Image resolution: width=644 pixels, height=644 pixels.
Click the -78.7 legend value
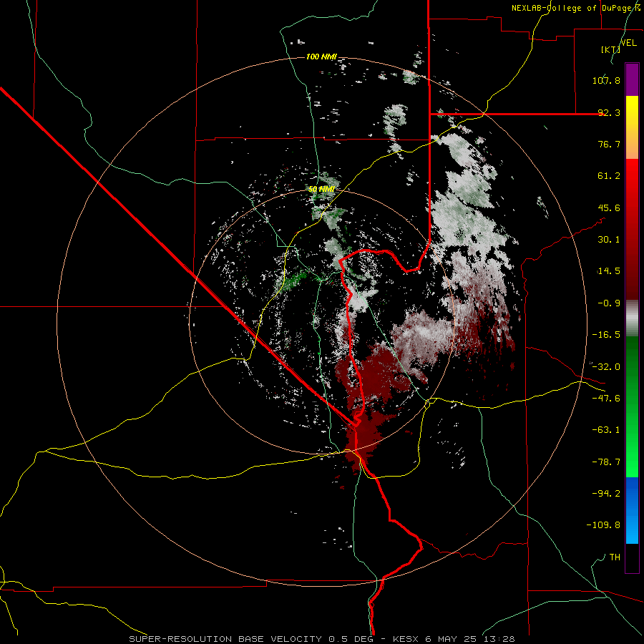point(606,462)
